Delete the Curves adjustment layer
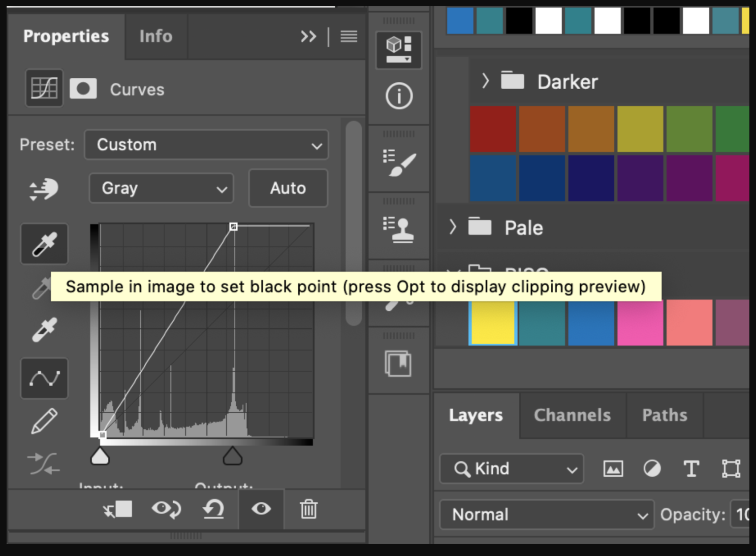Image resolution: width=756 pixels, height=556 pixels. (x=308, y=510)
